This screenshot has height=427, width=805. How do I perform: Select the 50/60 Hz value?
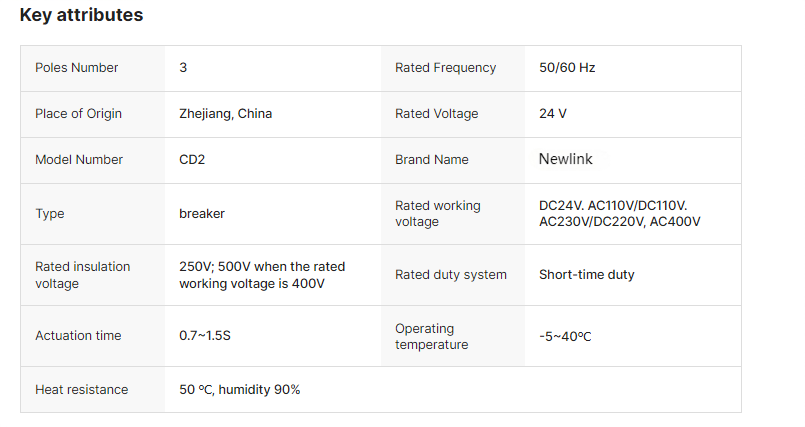(567, 68)
